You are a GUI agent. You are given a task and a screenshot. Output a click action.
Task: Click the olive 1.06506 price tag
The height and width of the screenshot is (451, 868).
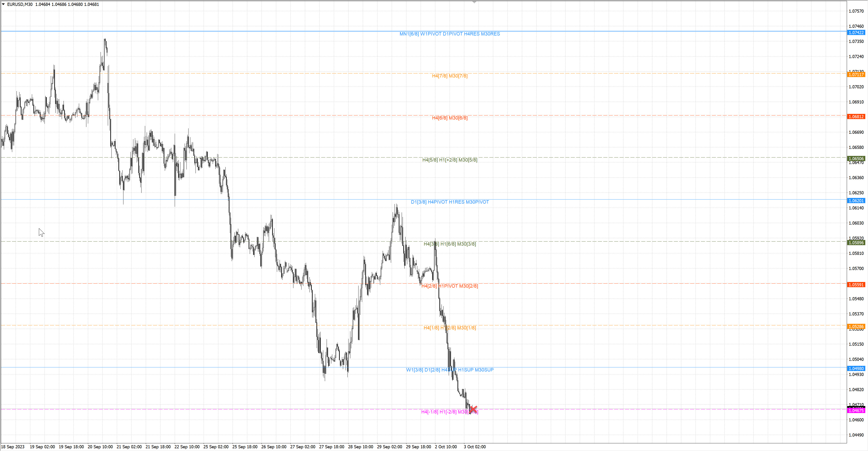click(856, 159)
